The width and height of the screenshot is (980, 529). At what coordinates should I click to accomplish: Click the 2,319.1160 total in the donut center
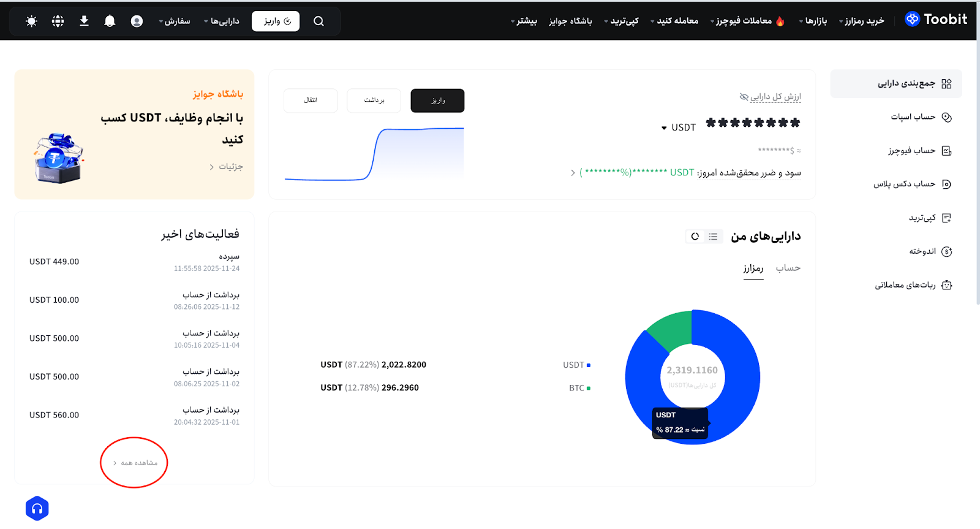coord(692,370)
